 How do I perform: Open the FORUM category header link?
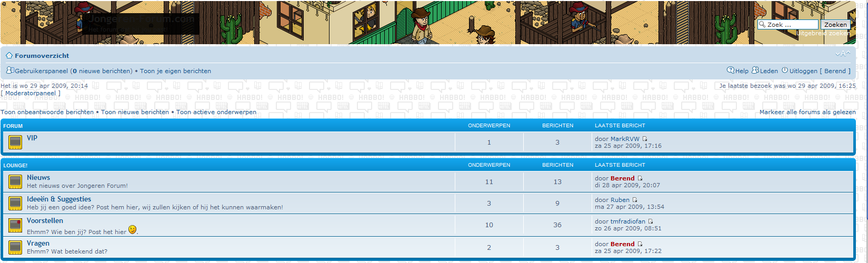[13, 126]
